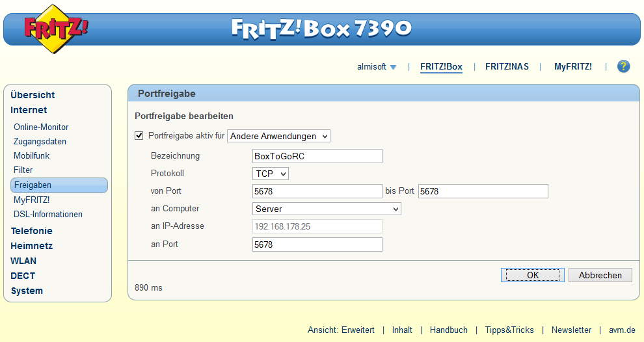The image size is (644, 342).
Task: Click the FRITZ!Box 7390 title banner
Action: [321, 29]
